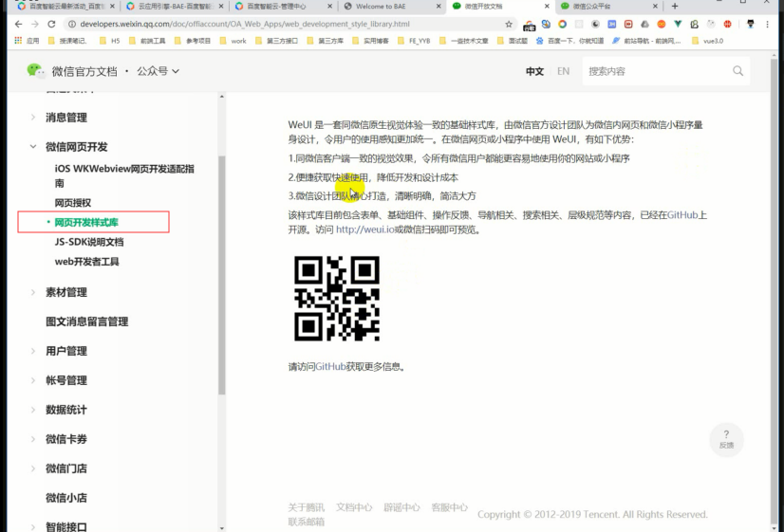Open the Chrome three-dot menu
Screen dimensions: 784x532
point(768,24)
